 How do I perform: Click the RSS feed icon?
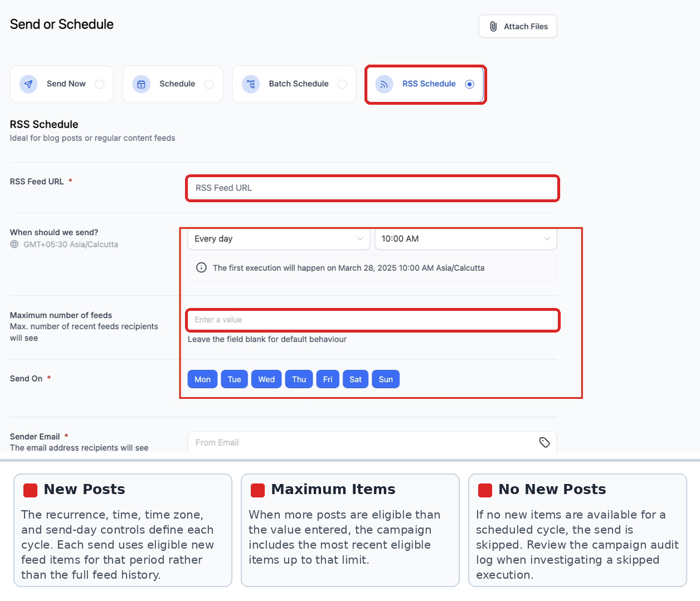[x=384, y=84]
